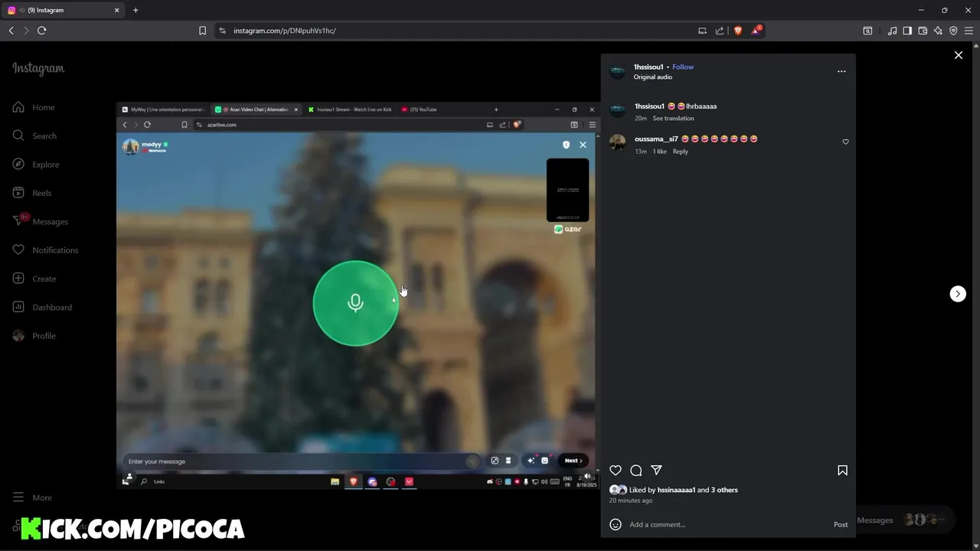Open Leo AI assistant icon
The height and width of the screenshot is (551, 980).
(x=938, y=31)
